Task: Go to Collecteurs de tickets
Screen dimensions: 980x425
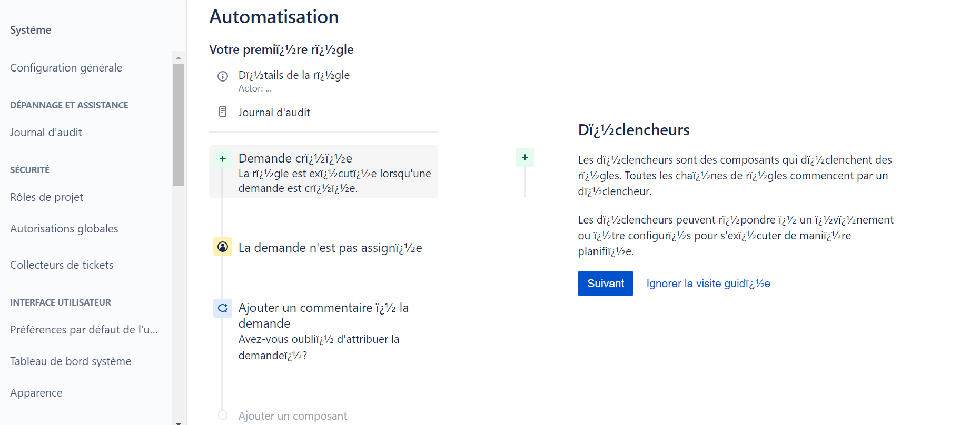Action: coord(62,265)
